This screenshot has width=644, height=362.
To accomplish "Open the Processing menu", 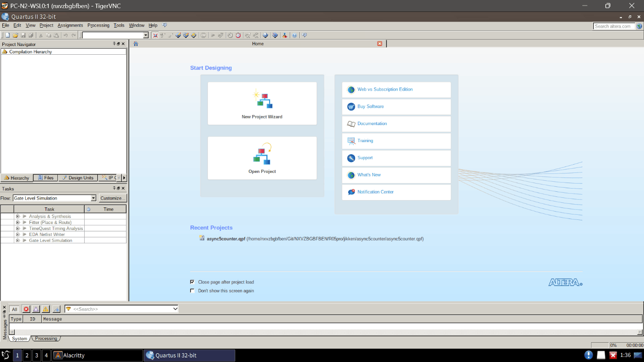I will [x=98, y=25].
